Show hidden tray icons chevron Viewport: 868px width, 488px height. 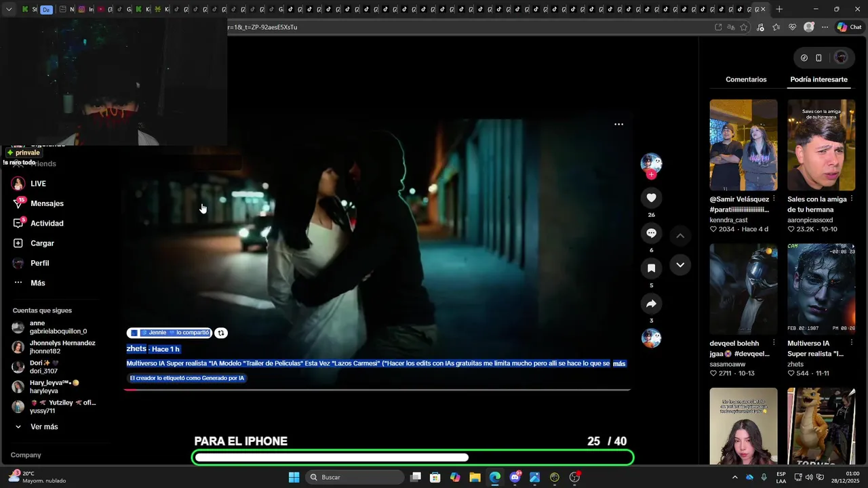[734, 477]
